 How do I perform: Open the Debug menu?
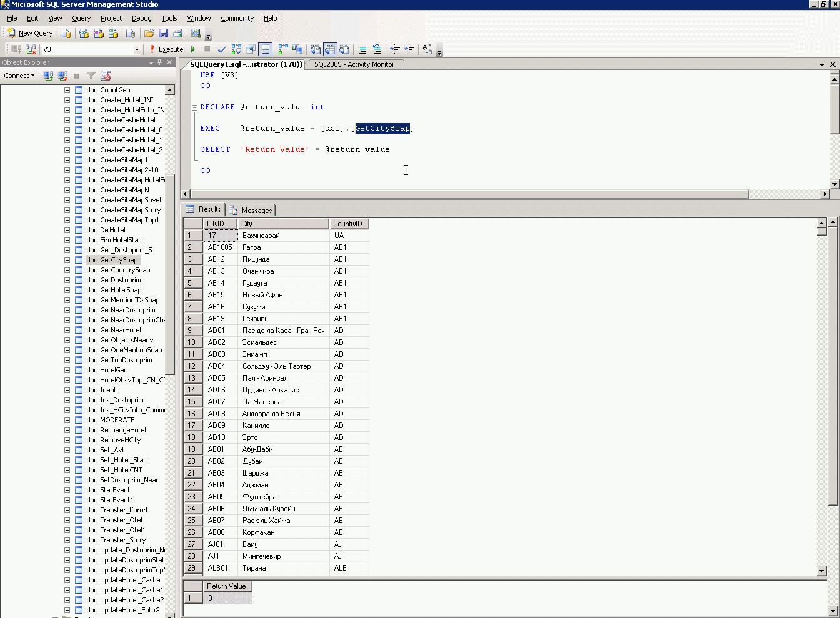click(142, 18)
